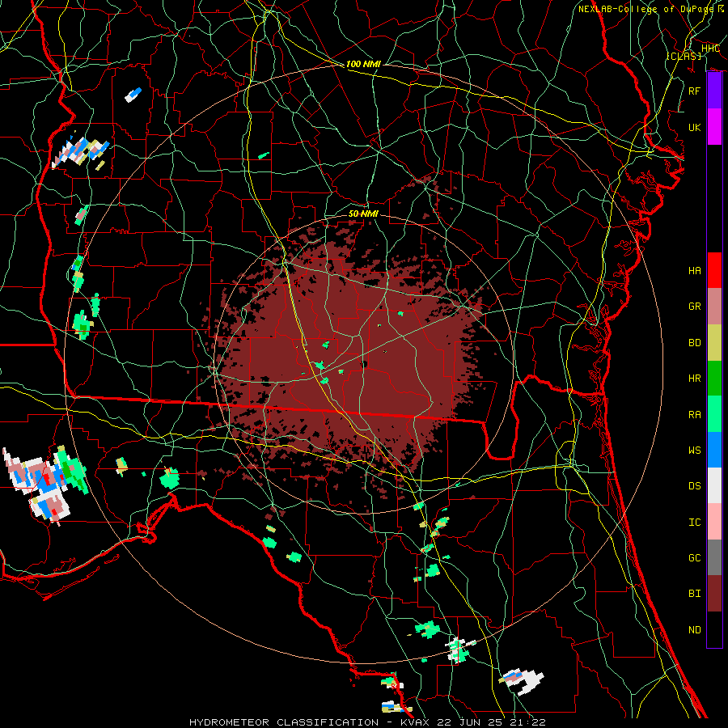Click the 'HA' legend label
The height and width of the screenshot is (728, 728).
point(694,271)
